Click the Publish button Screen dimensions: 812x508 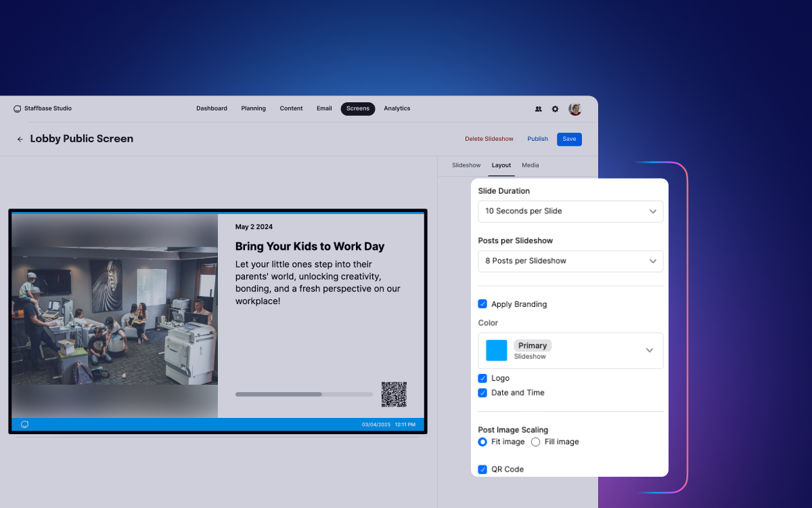538,139
